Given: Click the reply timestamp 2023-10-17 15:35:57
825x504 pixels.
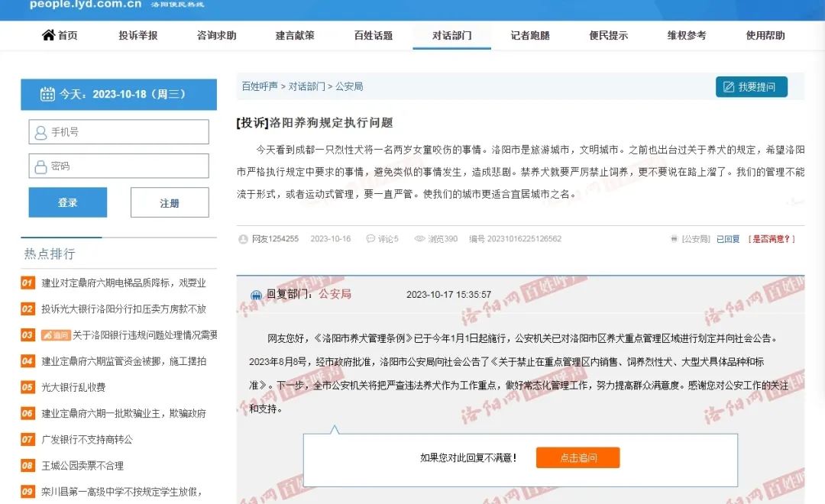Looking at the screenshot, I should click(x=448, y=295).
